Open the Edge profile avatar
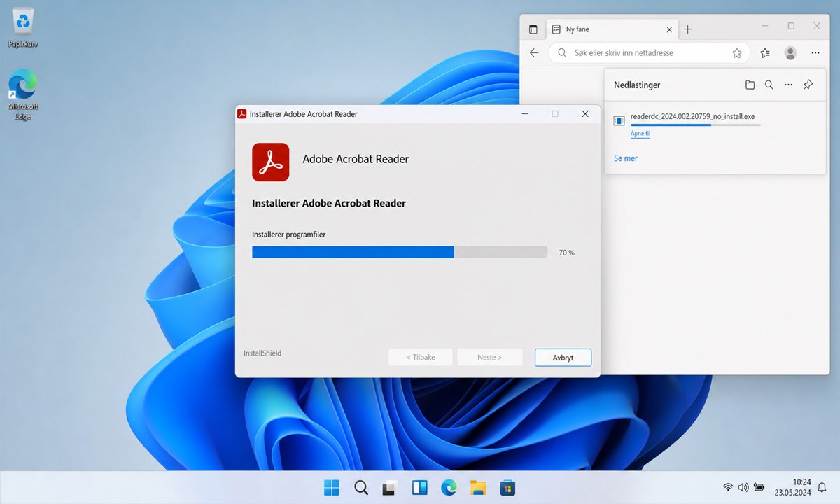840x504 pixels. (790, 52)
